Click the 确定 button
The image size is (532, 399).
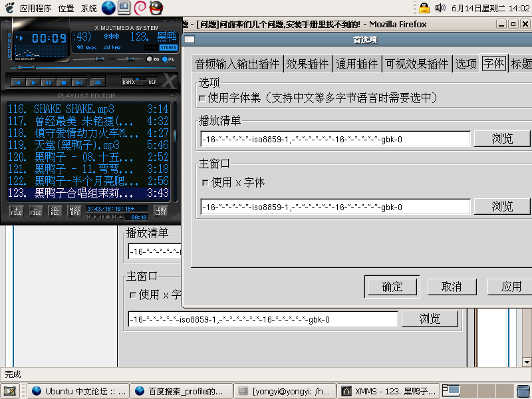(392, 287)
